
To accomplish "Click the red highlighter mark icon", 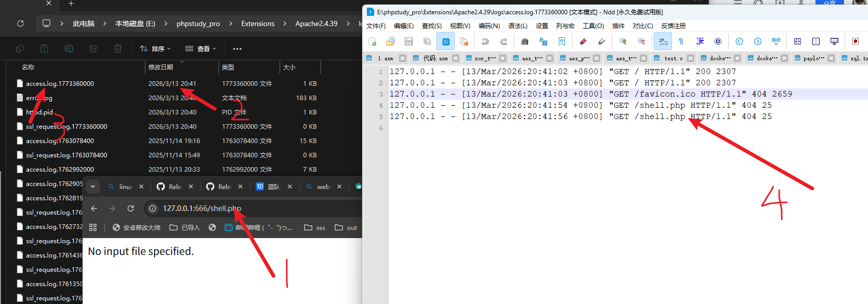I will [x=583, y=41].
